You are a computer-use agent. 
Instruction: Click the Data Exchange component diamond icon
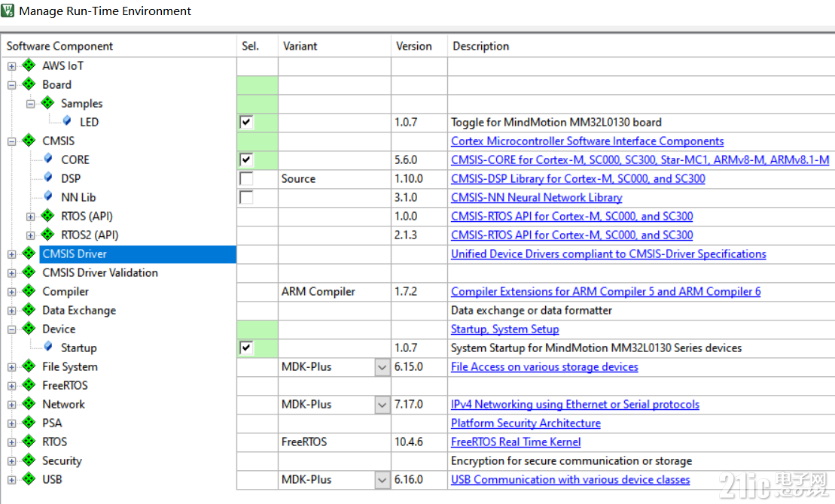tap(29, 310)
